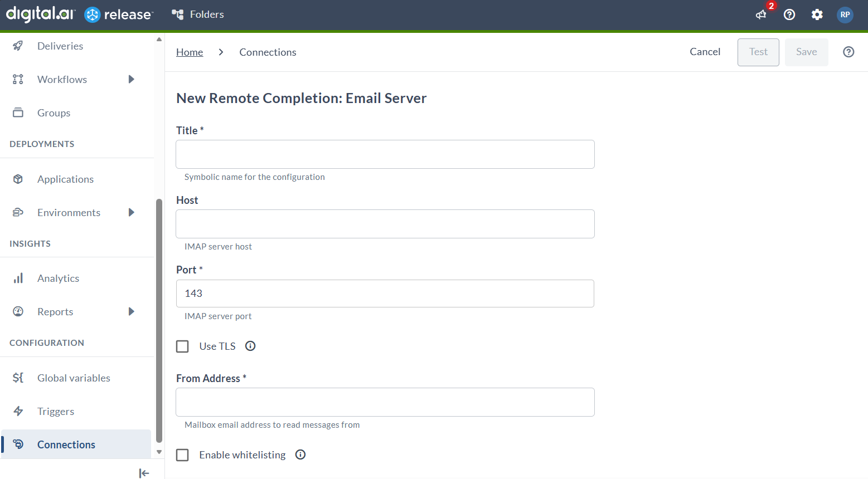Select the Groups icon in the sidebar
868x479 pixels.
coord(17,113)
